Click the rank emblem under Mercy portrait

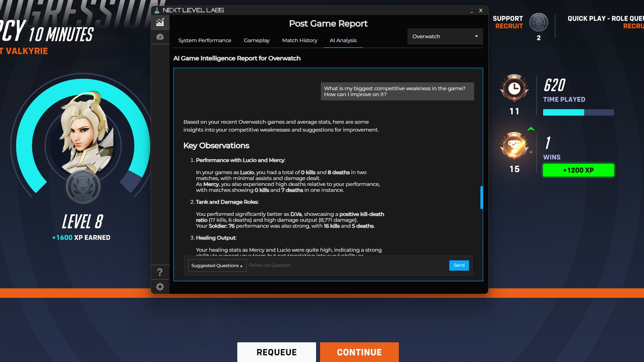[x=83, y=187]
